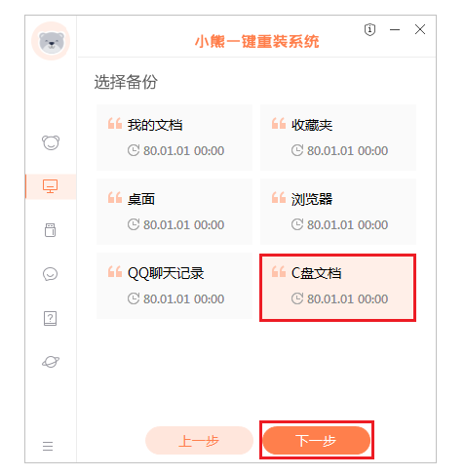Screen dimensions: 465x476
Task: Click the 上一步 button
Action: (199, 440)
